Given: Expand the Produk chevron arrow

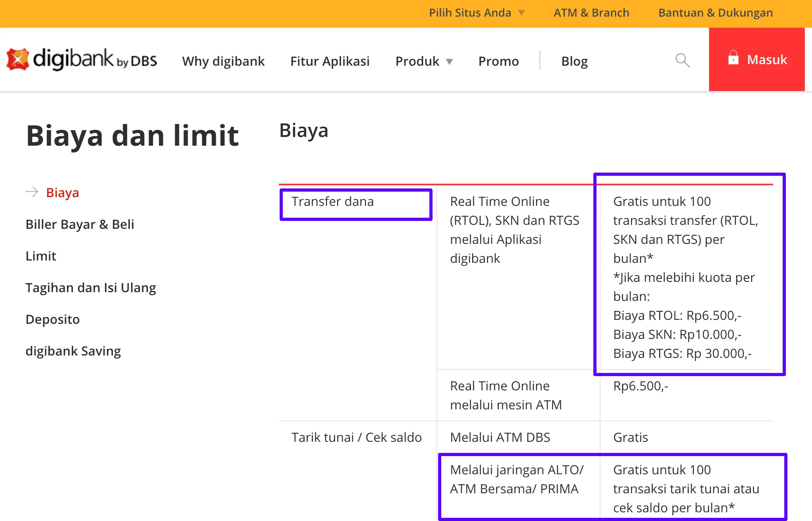Looking at the screenshot, I should pyautogui.click(x=450, y=62).
